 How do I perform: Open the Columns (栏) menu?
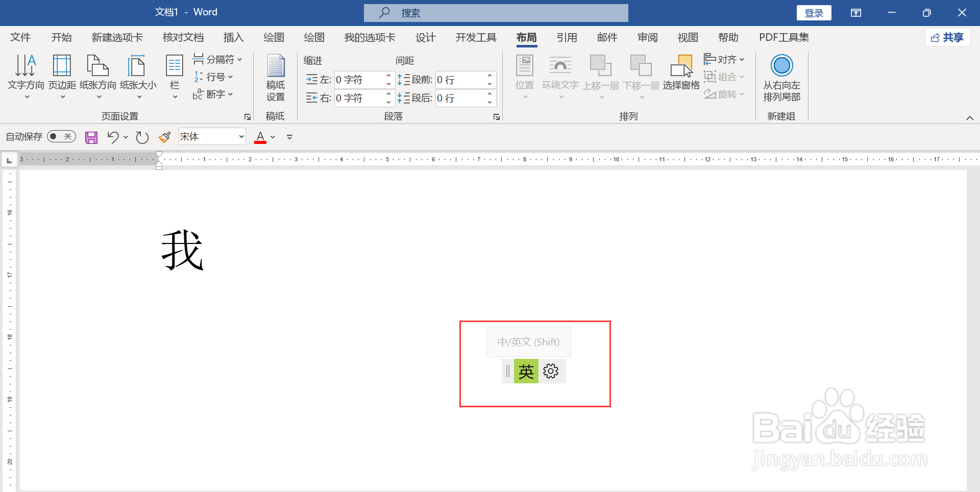click(175, 77)
